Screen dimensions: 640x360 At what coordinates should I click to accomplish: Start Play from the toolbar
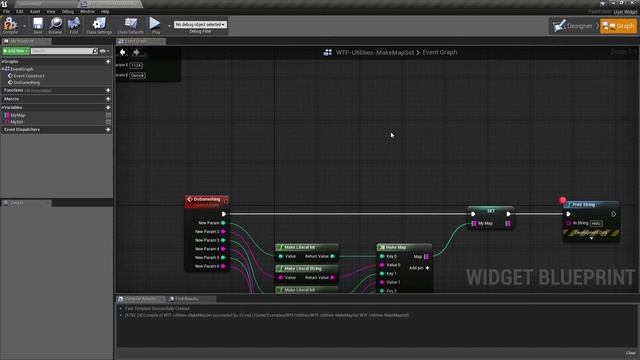point(155,25)
